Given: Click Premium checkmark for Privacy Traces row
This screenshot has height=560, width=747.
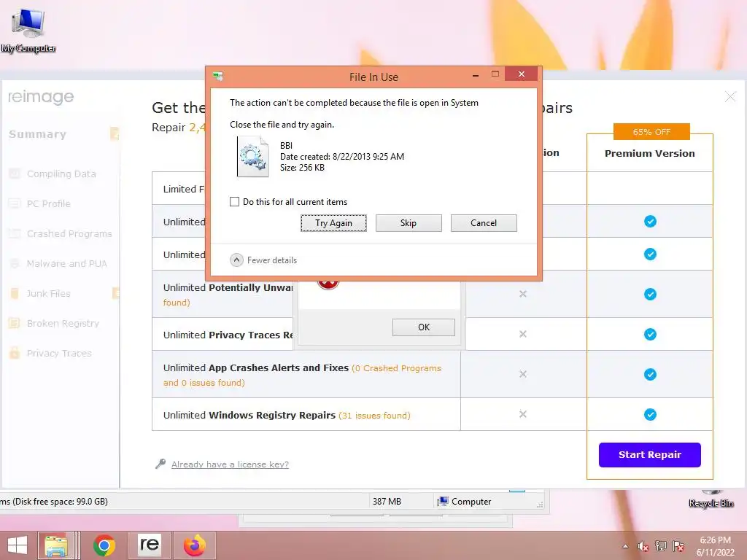Looking at the screenshot, I should point(650,334).
